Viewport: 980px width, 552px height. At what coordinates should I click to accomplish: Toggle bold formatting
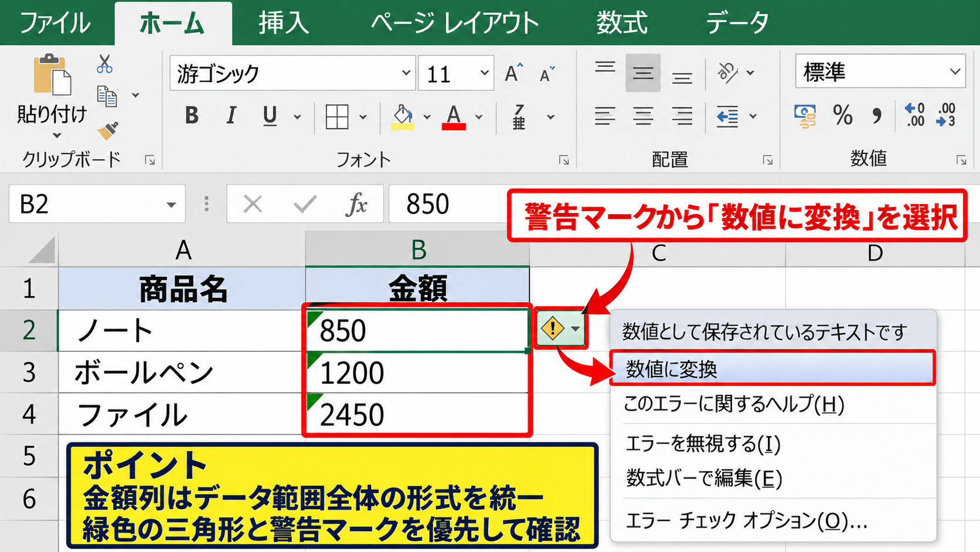(192, 116)
